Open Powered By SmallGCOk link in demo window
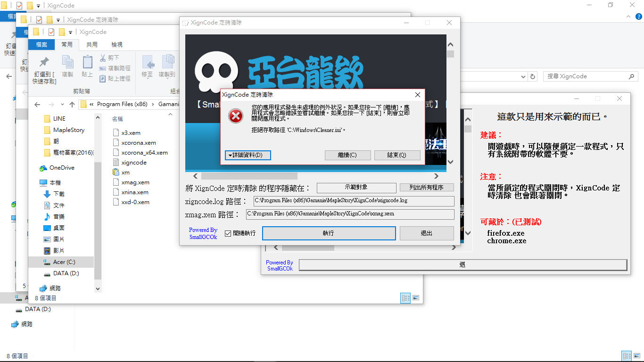The image size is (644, 362). (280, 265)
